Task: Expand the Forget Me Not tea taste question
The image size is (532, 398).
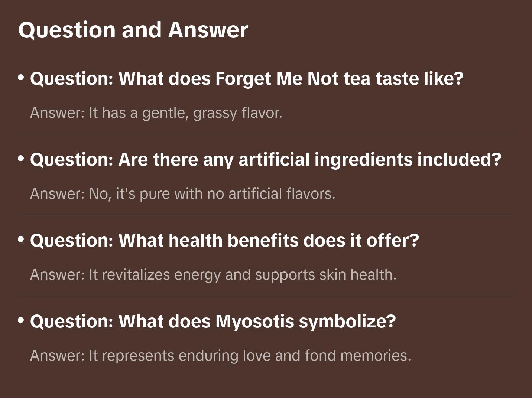Action: (246, 79)
